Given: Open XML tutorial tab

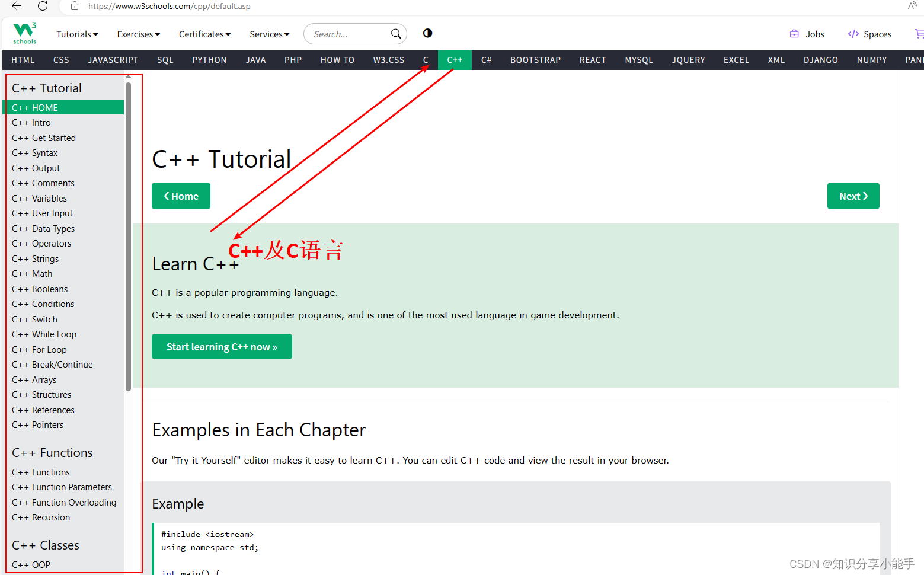Looking at the screenshot, I should coord(776,60).
